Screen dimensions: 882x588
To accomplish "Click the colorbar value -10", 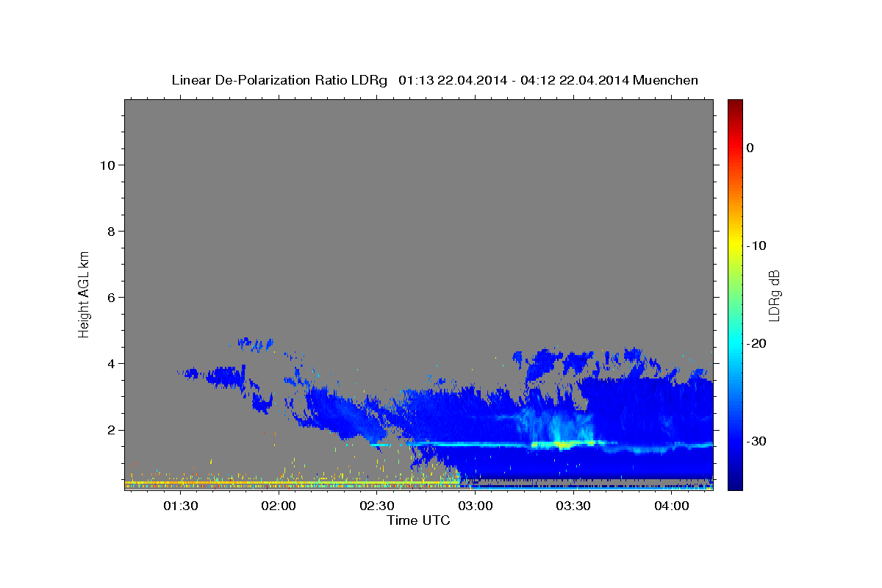I will [x=756, y=245].
